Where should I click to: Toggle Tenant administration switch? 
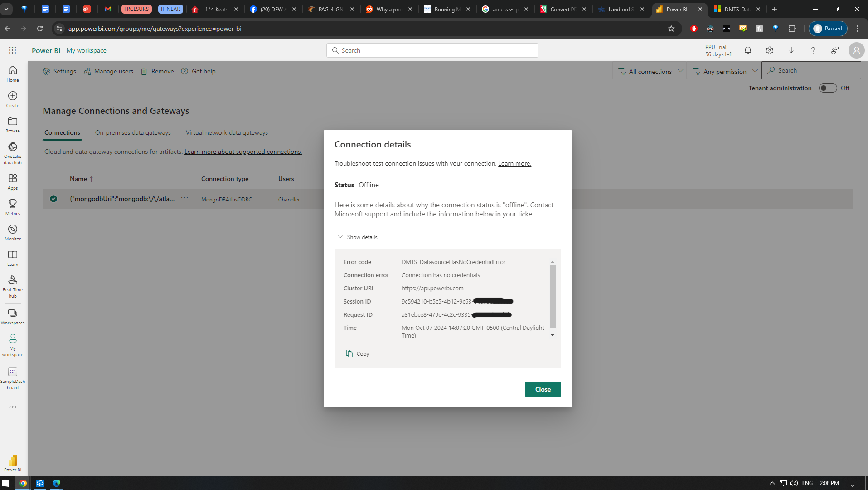click(x=827, y=88)
